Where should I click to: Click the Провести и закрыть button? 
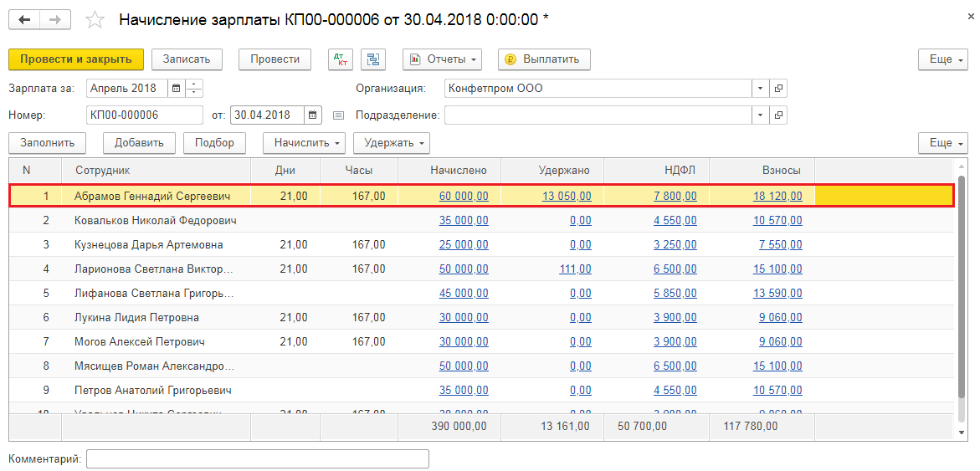(76, 59)
